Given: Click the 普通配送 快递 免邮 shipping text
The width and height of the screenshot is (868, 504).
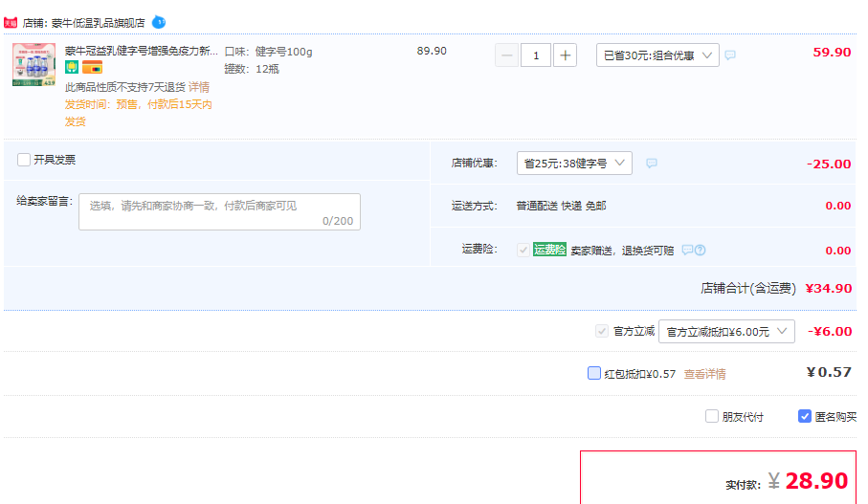Looking at the screenshot, I should pos(562,206).
